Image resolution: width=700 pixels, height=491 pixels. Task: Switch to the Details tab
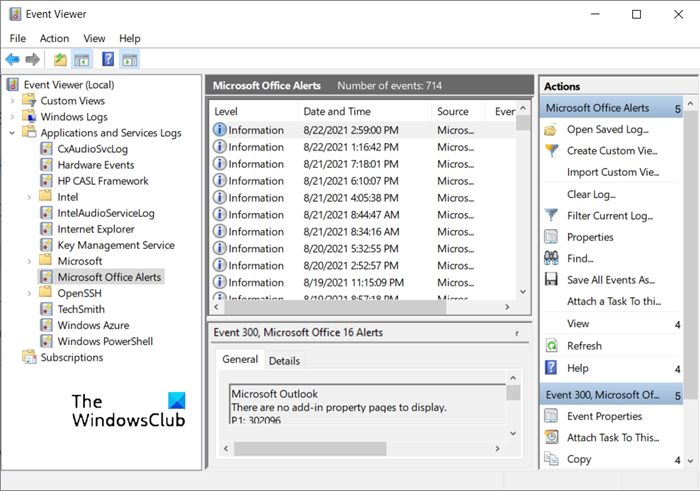tap(284, 360)
